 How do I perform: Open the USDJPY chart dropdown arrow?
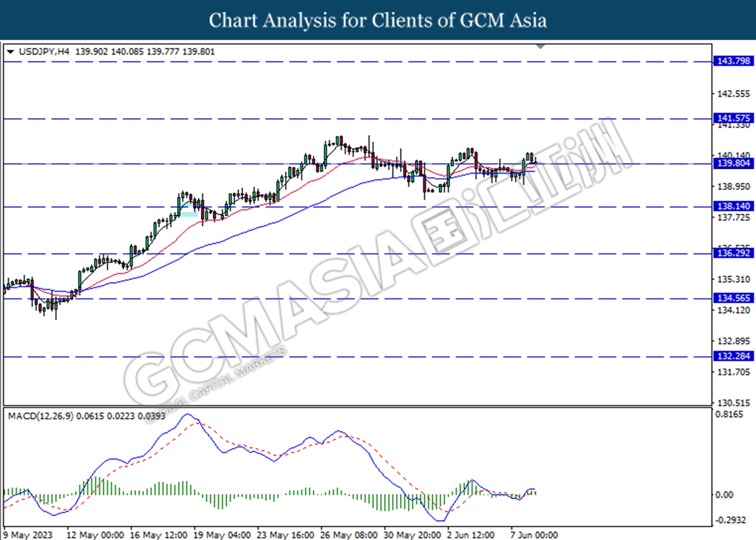coord(11,52)
